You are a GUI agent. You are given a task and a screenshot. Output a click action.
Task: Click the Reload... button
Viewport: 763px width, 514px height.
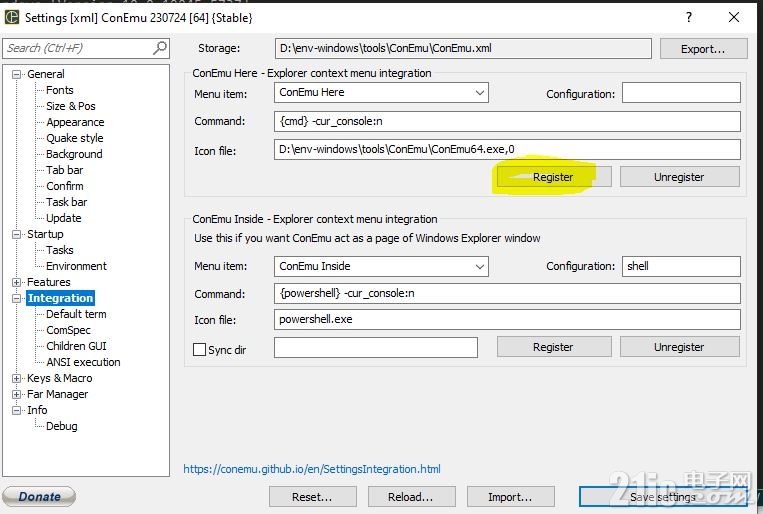(x=411, y=496)
